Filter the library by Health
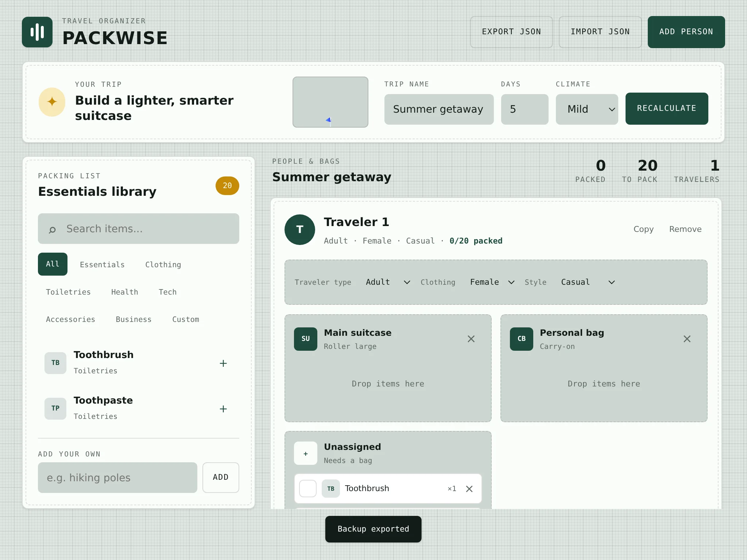 (125, 292)
